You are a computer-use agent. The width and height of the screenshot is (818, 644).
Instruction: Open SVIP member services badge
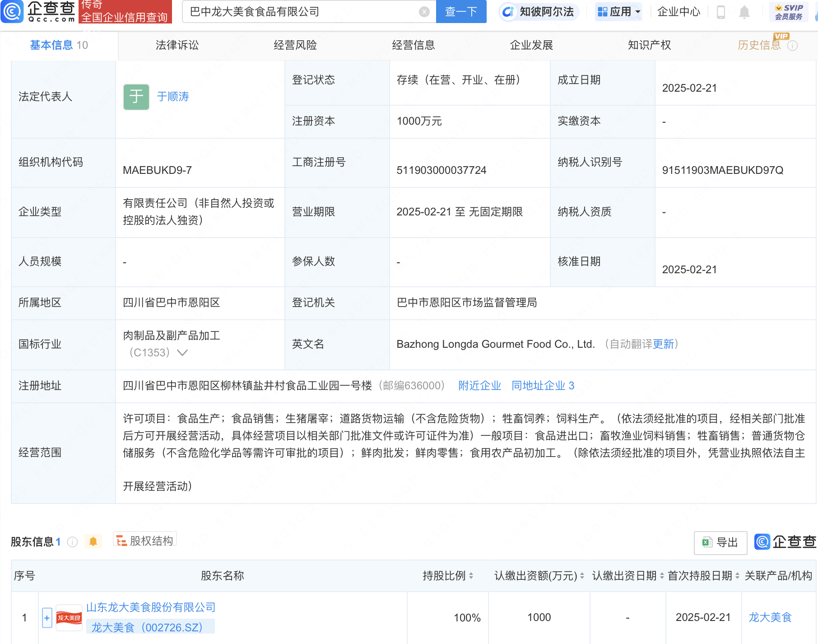[789, 12]
